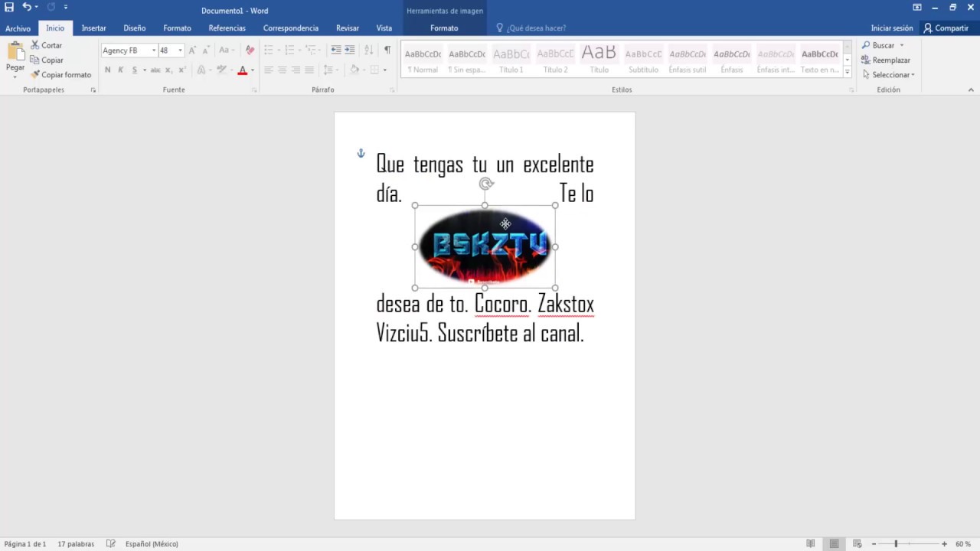This screenshot has height=551, width=980.
Task: Apply the red font color
Action: (x=242, y=70)
